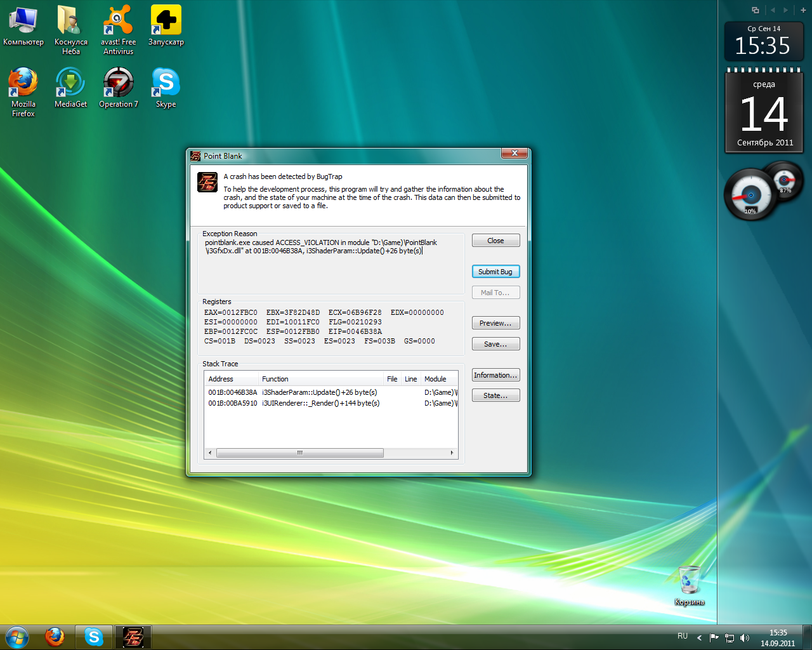Open the crash report Preview
Viewport: 812px width, 650px height.
coord(495,323)
